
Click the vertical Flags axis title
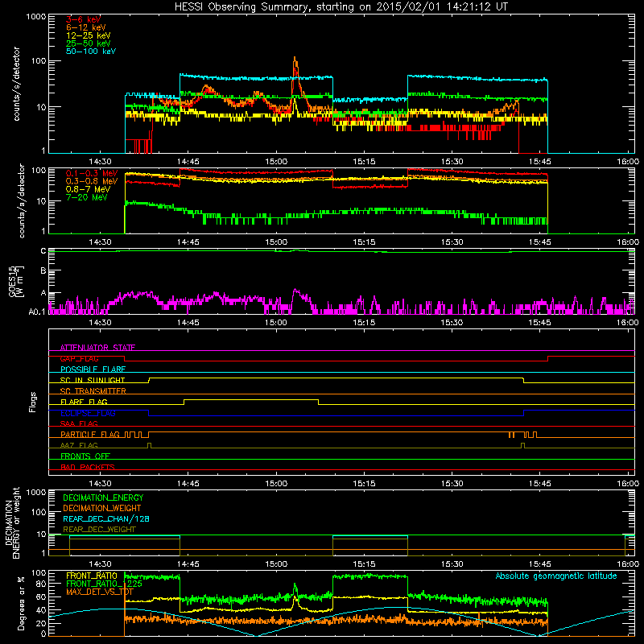32,402
